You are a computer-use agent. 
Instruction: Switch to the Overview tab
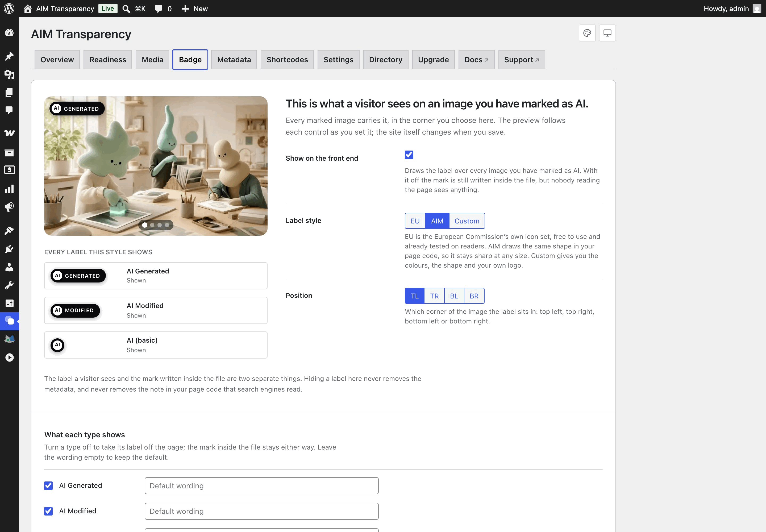click(x=57, y=60)
